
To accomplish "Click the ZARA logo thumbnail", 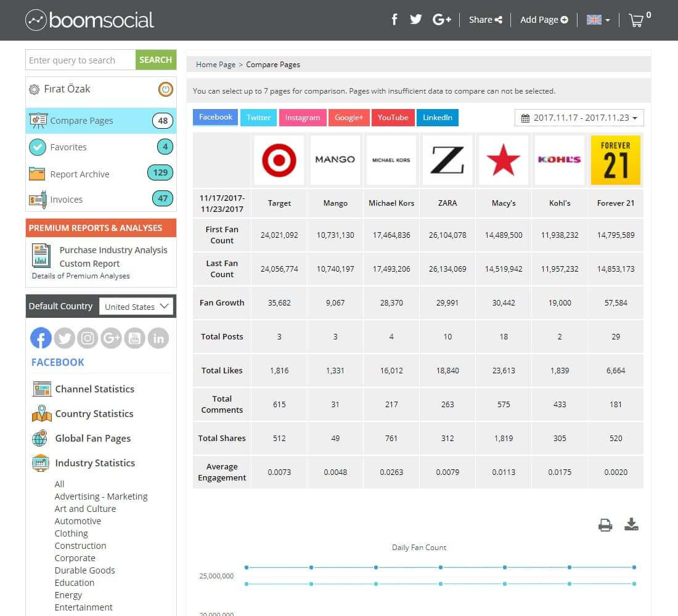I will [447, 160].
